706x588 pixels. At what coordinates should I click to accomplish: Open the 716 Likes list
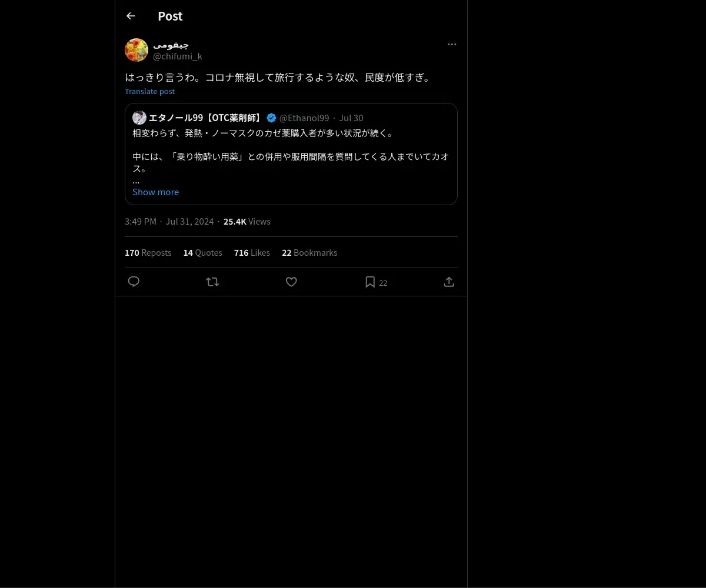252,252
